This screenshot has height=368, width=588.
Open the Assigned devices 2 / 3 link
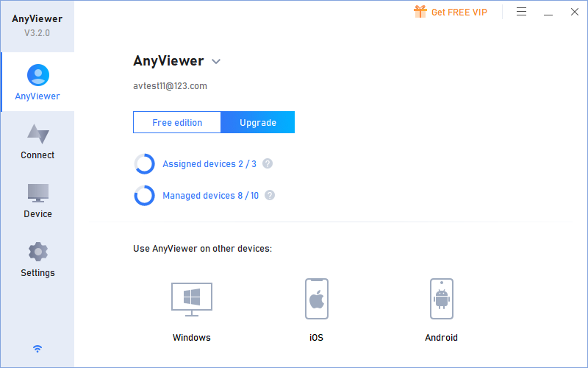[x=209, y=164]
